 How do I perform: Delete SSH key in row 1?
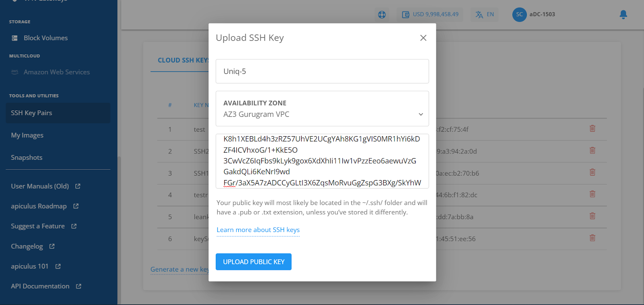pyautogui.click(x=592, y=128)
